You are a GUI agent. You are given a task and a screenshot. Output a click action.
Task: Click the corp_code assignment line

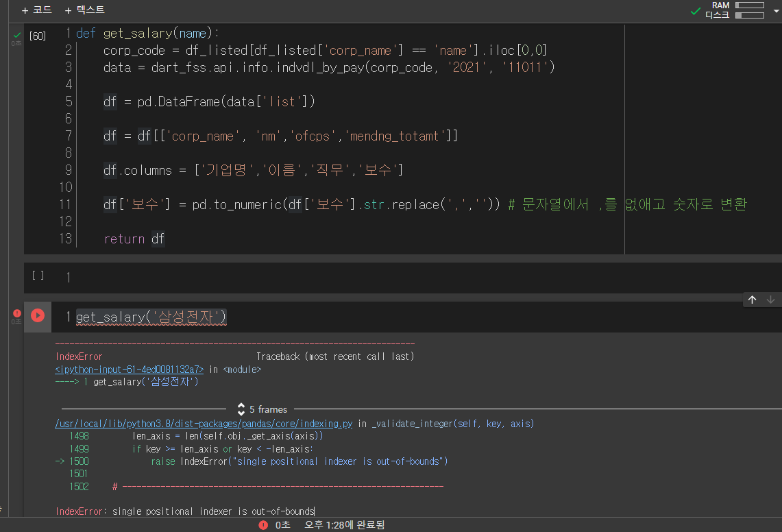coord(325,50)
